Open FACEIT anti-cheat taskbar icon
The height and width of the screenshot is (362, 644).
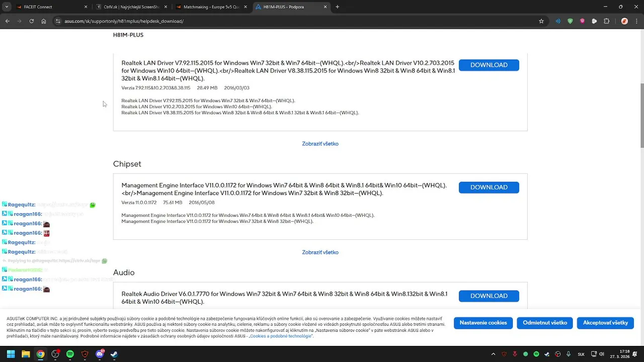pyautogui.click(x=85, y=354)
